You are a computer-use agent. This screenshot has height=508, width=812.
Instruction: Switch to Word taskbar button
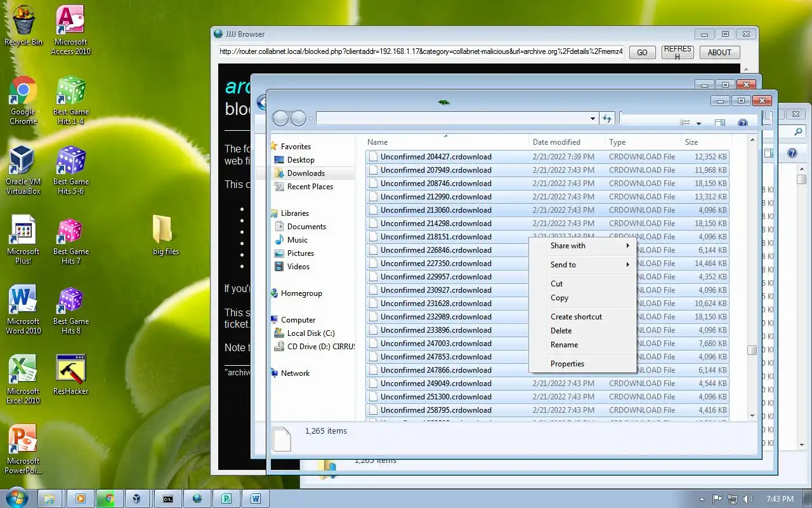256,498
